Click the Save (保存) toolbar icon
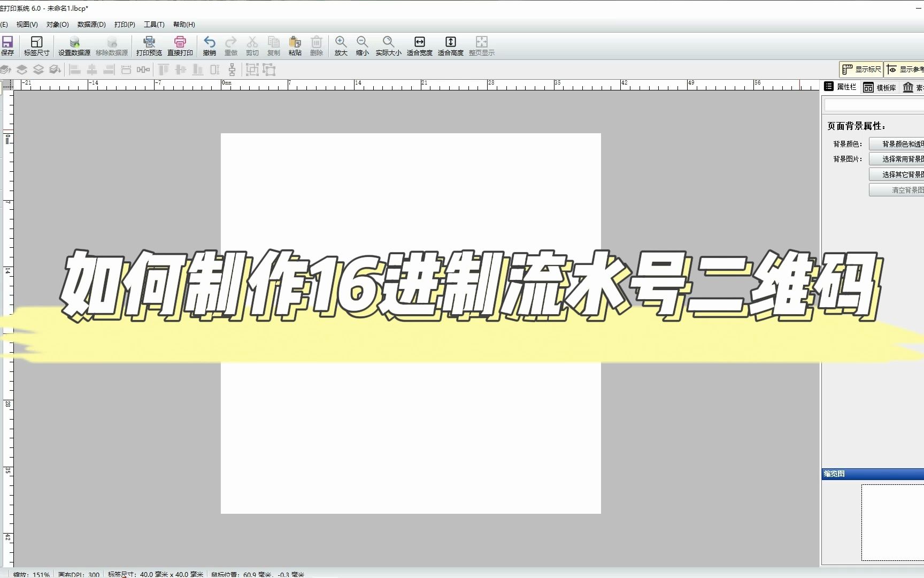 7,45
